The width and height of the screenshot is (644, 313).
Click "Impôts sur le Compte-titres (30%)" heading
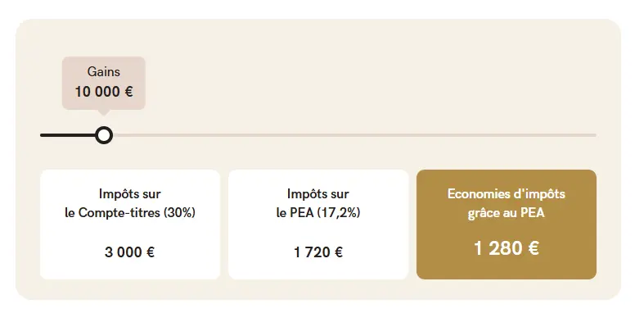click(130, 203)
